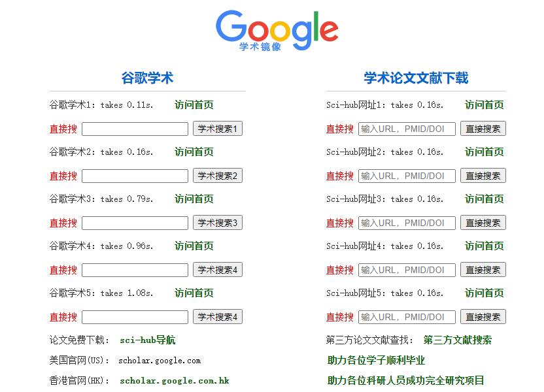Open 访问首页 link for 谷歌学术1
Image resolution: width=544 pixels, height=392 pixels.
coord(194,105)
